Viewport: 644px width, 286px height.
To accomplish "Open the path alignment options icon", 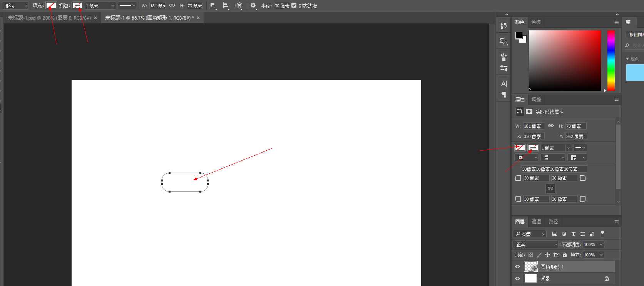I will (226, 6).
